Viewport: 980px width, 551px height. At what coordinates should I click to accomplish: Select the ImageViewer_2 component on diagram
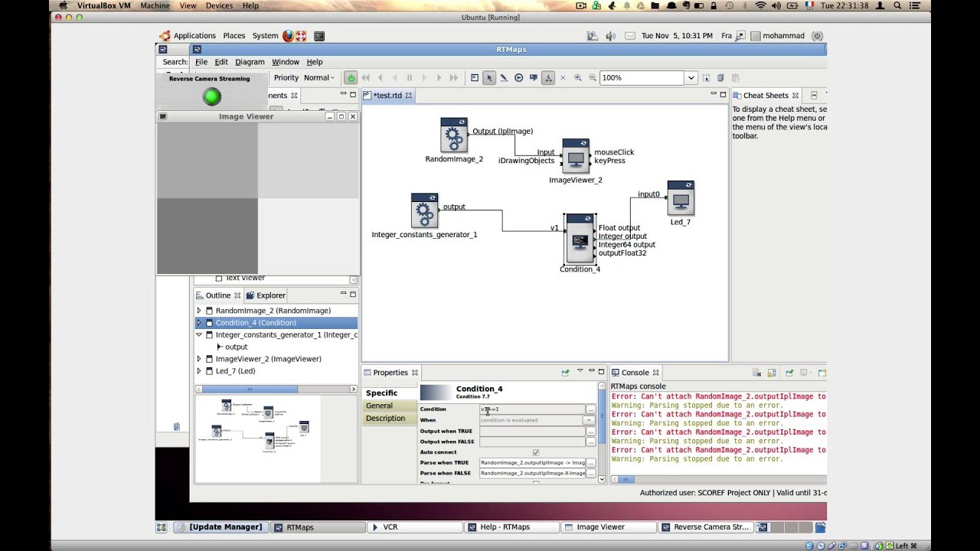[x=576, y=156]
